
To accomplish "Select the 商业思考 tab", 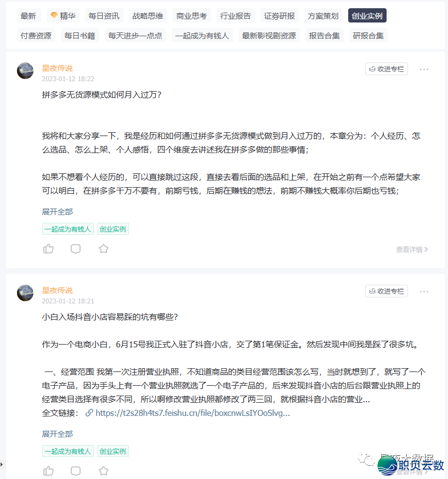I will coord(191,15).
